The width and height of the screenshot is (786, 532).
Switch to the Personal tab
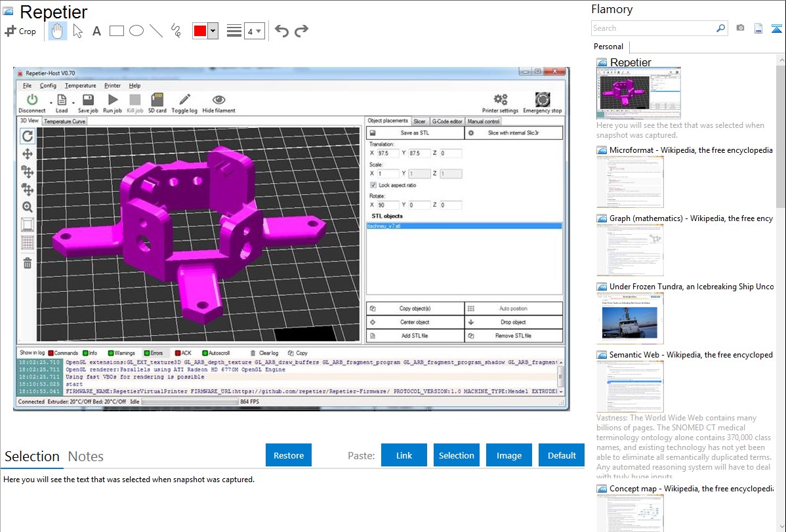[609, 47]
